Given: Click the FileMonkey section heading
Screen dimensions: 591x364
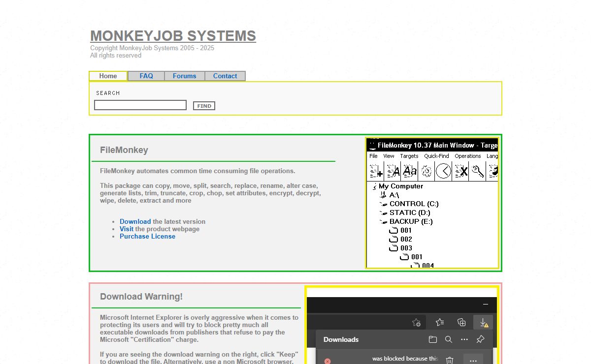Looking at the screenshot, I should (124, 150).
